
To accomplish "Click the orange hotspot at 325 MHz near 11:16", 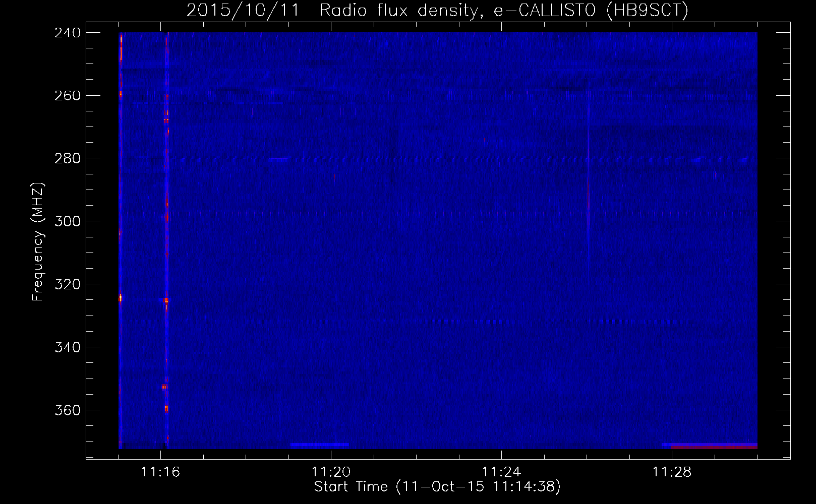I will (x=166, y=300).
